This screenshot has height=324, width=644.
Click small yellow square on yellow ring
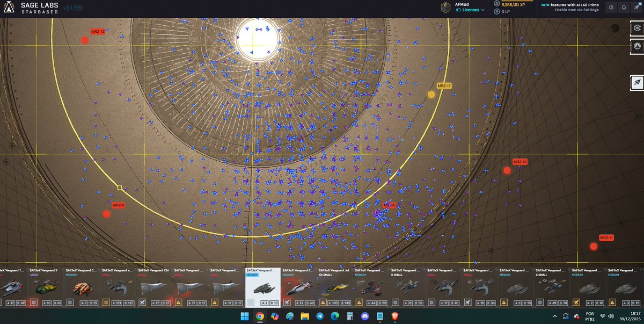[x=120, y=188]
